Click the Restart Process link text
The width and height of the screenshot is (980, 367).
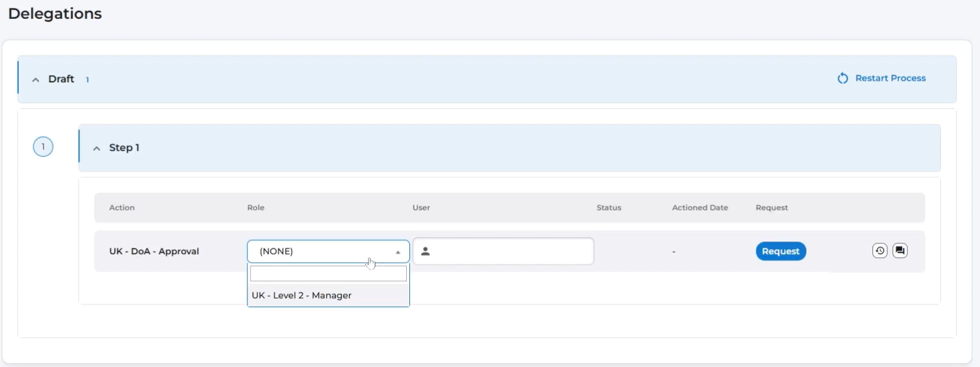click(890, 78)
